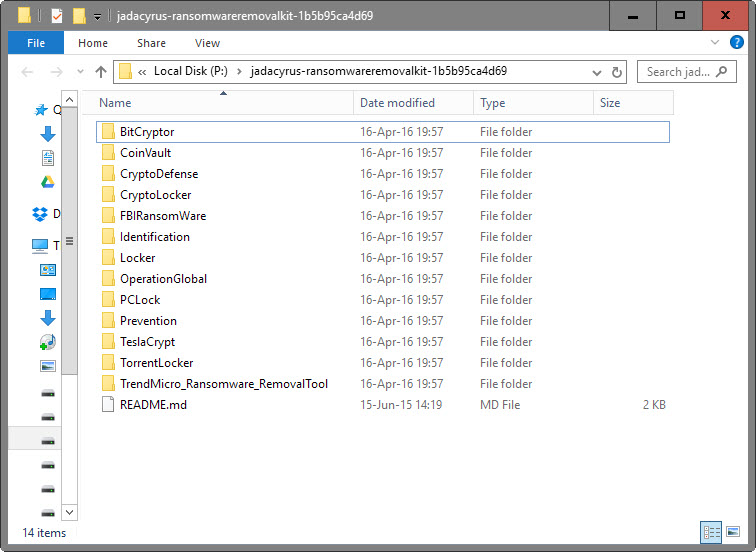756x552 pixels.
Task: Switch to Large icons view layout
Action: tap(733, 532)
